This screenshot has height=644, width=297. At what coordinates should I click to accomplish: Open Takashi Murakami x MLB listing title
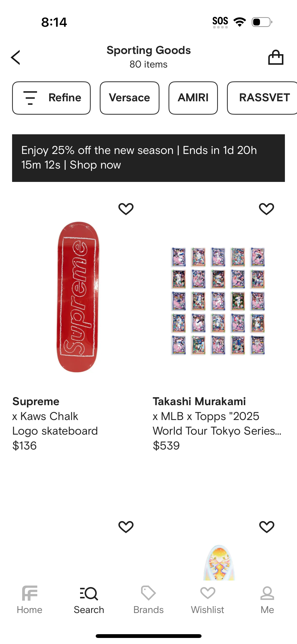click(x=217, y=416)
